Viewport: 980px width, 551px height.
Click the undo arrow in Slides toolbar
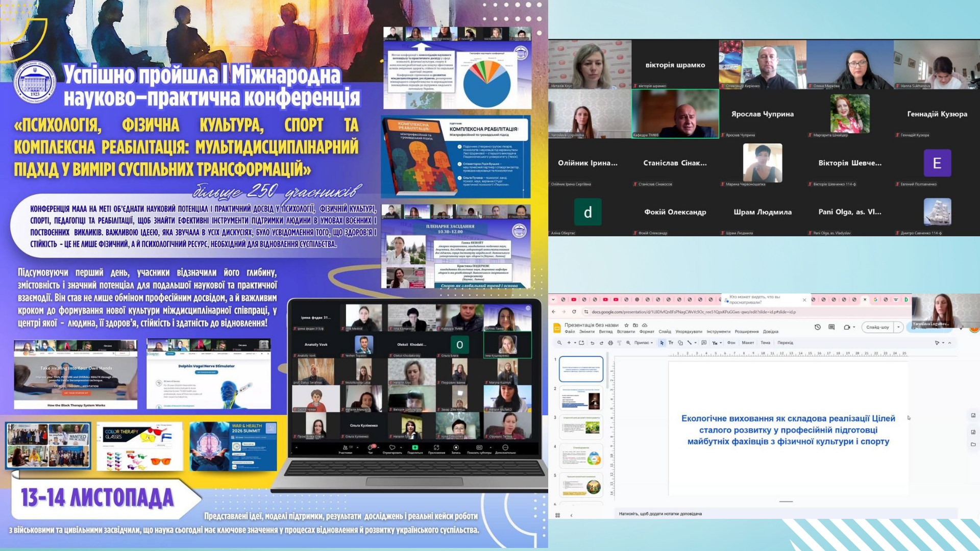[x=592, y=343]
